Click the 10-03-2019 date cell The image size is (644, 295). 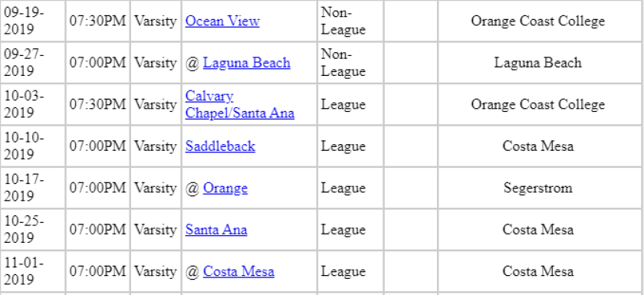coord(33,104)
